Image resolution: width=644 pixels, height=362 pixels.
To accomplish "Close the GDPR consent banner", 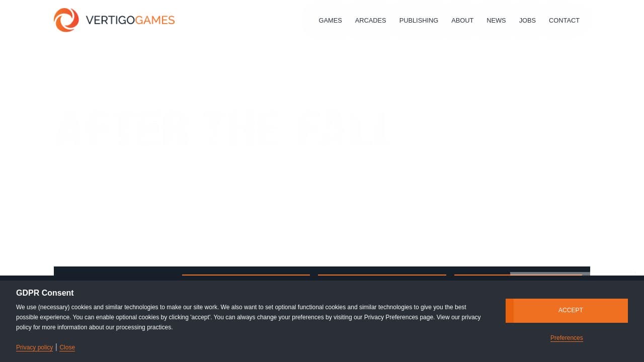I will [67, 347].
